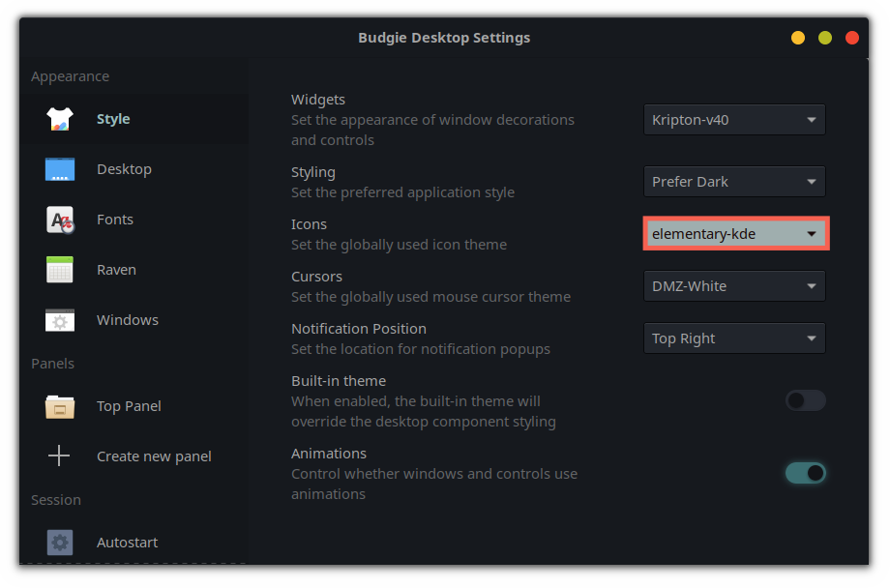Click the Raven calendar icon
This screenshot has height=588, width=890.
tap(60, 270)
